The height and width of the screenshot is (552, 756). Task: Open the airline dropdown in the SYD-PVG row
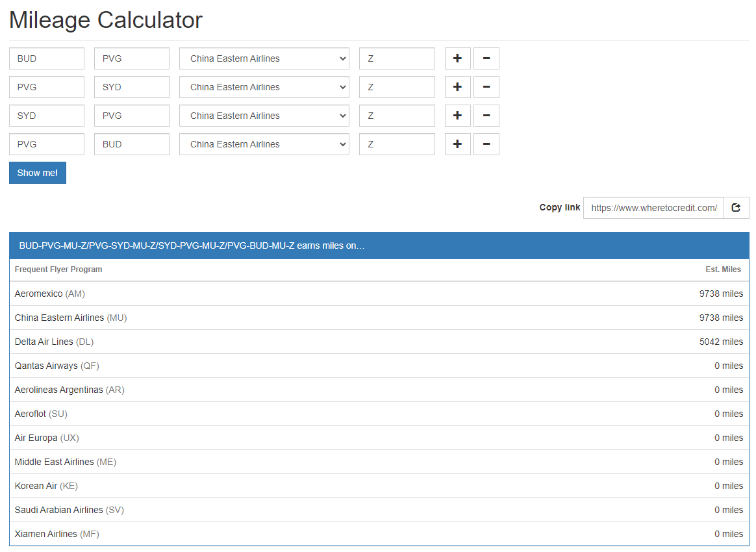coord(264,116)
